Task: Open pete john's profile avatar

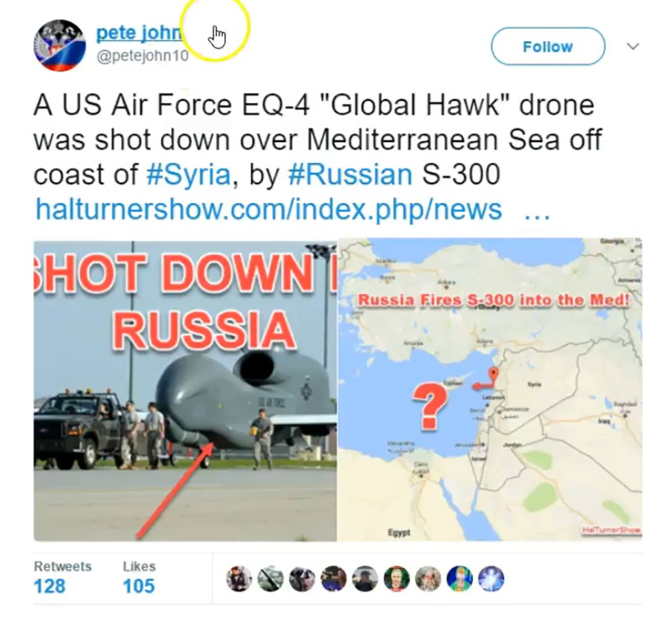Action: coord(60,45)
